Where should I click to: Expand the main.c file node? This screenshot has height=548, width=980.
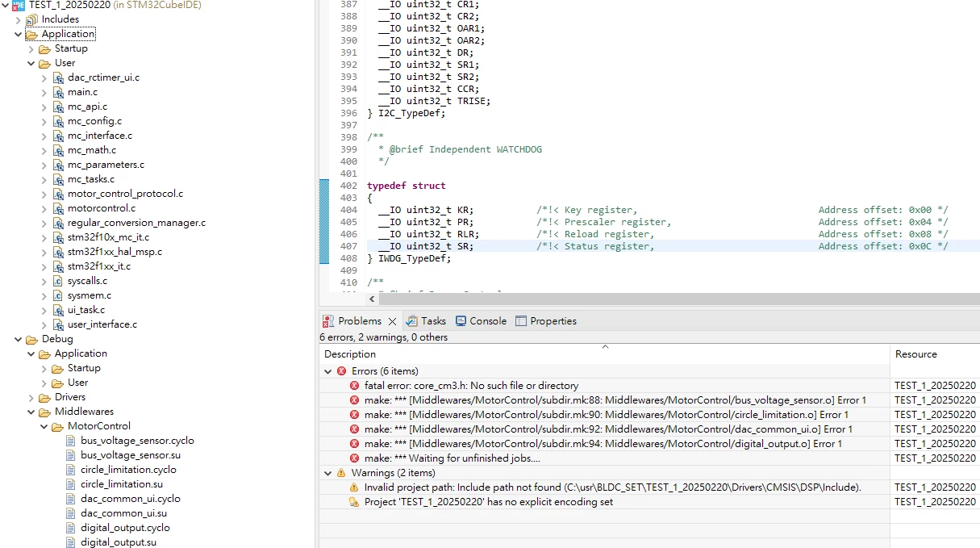(44, 92)
